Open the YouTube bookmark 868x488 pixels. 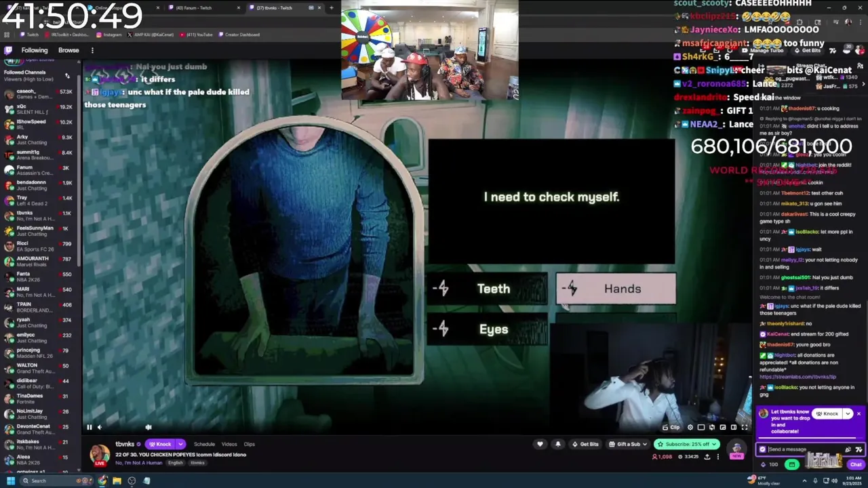click(197, 35)
